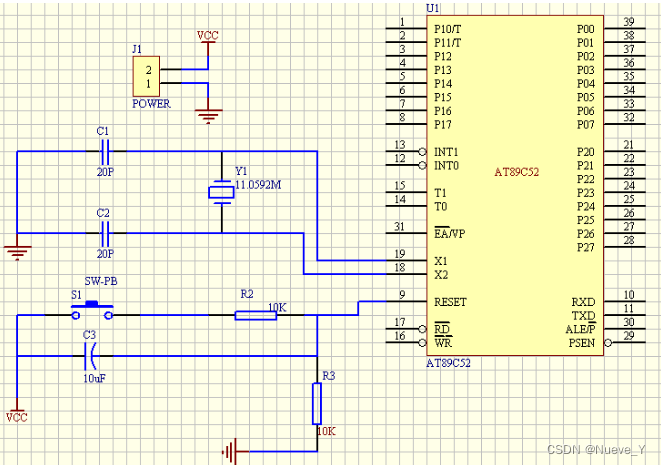Click the Y1 designator label
The width and height of the screenshot is (661, 465).
[x=241, y=171]
